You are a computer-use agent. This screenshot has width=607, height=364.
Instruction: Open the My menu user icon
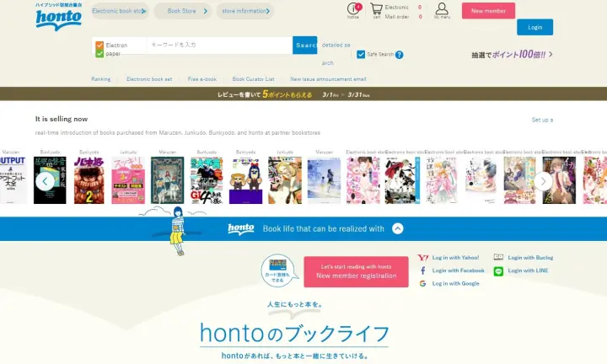(442, 8)
